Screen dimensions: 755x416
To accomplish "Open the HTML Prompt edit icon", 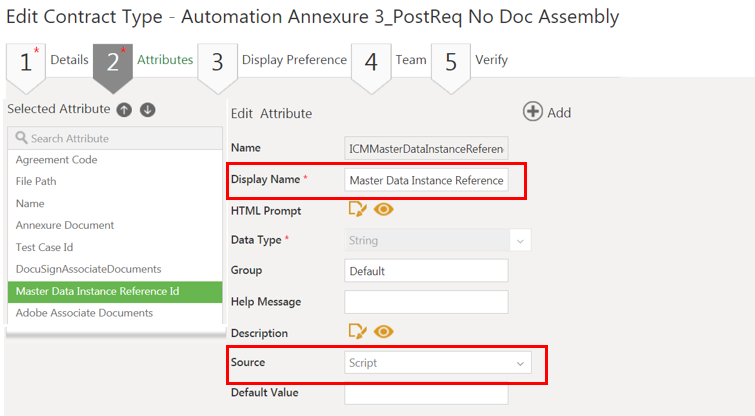I will 357,210.
